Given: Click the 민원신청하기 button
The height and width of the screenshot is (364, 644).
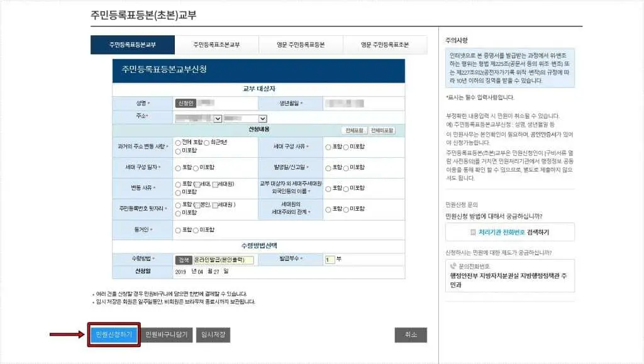Looking at the screenshot, I should click(114, 335).
